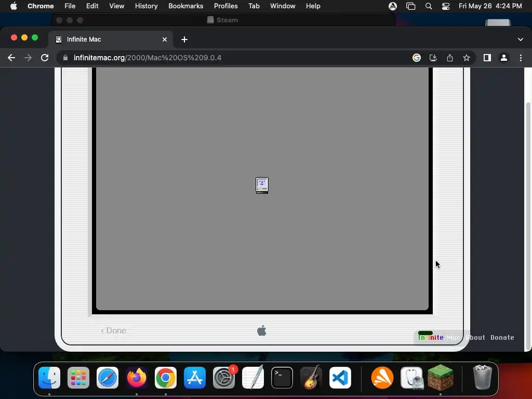This screenshot has height=399, width=532.
Task: Open the About link
Action: coord(475,338)
